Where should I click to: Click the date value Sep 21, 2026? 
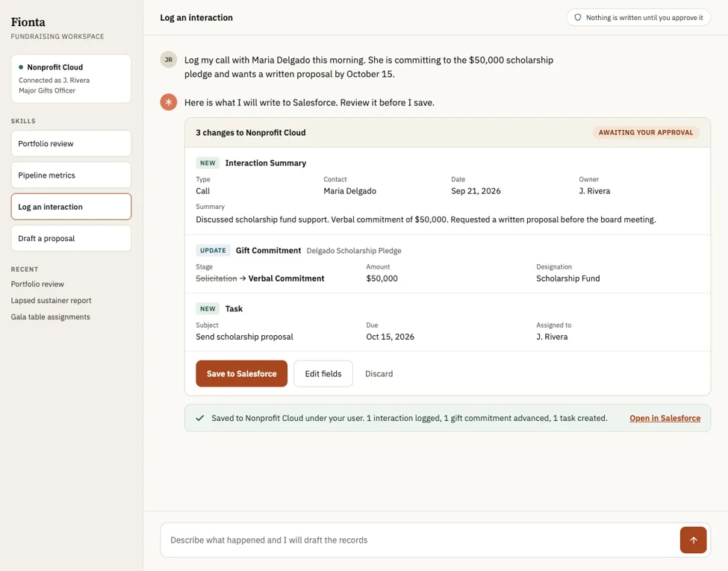[x=476, y=191]
